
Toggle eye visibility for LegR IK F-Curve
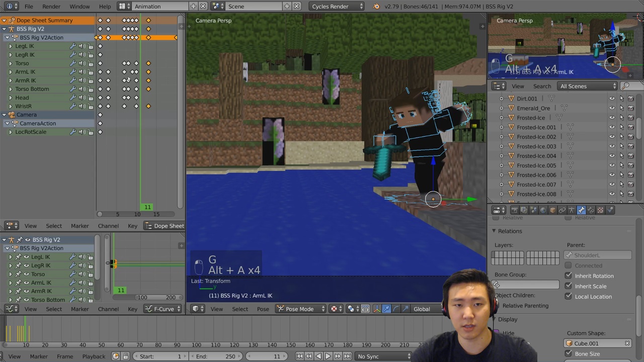click(x=27, y=265)
